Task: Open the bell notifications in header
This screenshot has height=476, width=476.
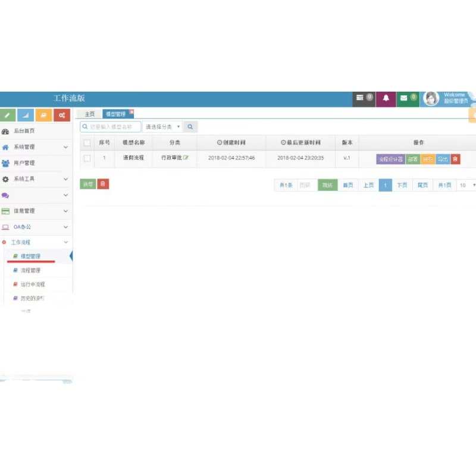Action: point(386,99)
